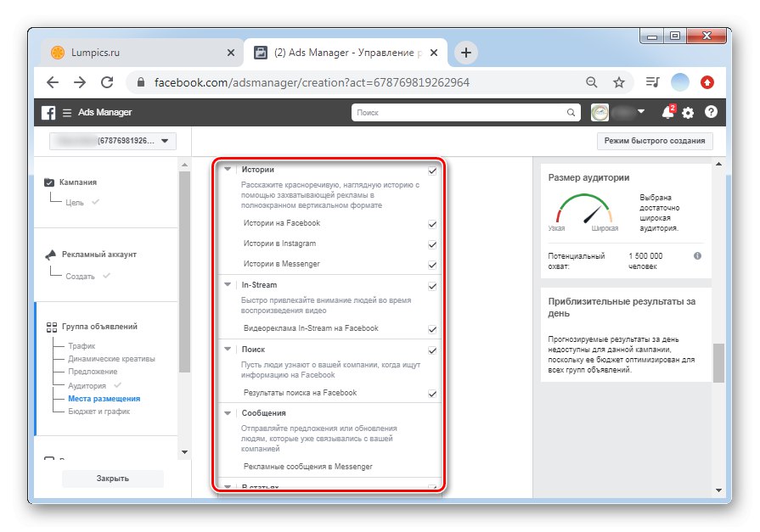Collapse the Истории section
The height and width of the screenshot is (532, 760).
point(228,169)
